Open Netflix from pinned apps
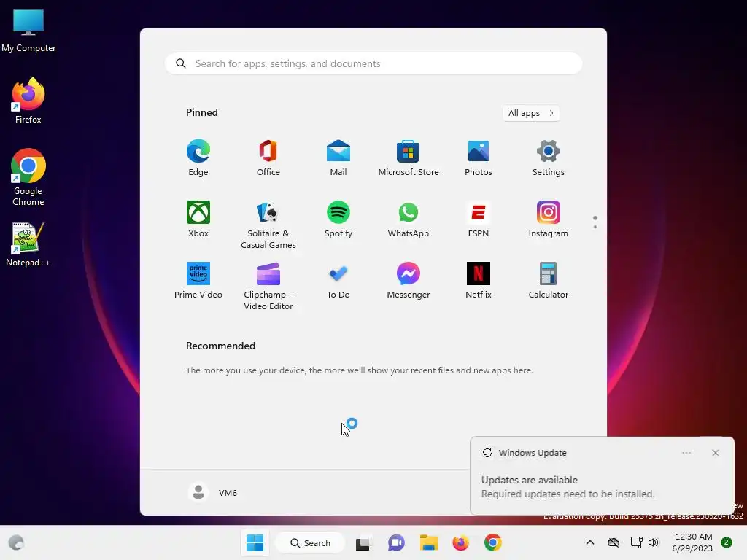 point(479,281)
